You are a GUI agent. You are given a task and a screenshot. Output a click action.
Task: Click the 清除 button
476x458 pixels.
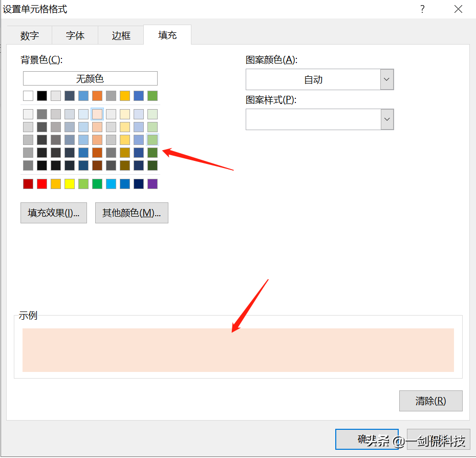coord(431,401)
